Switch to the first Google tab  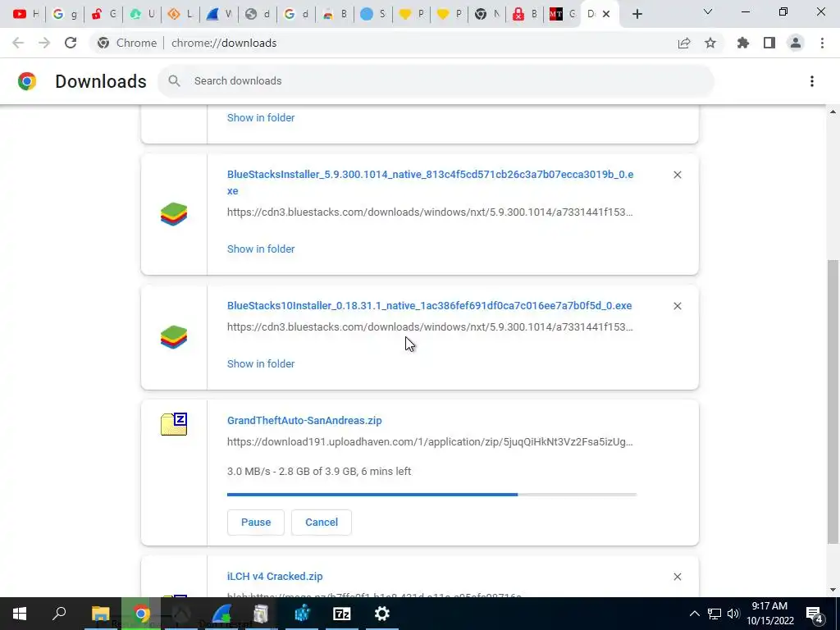[x=65, y=14]
